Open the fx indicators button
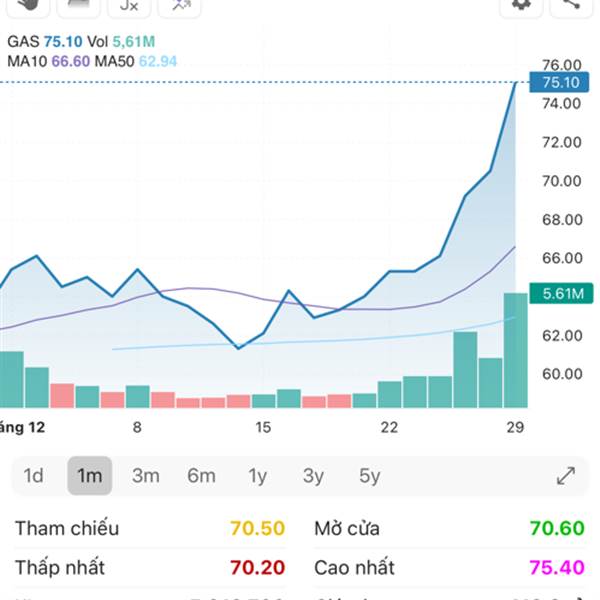Screen dimensions: 600x600 pos(129,5)
